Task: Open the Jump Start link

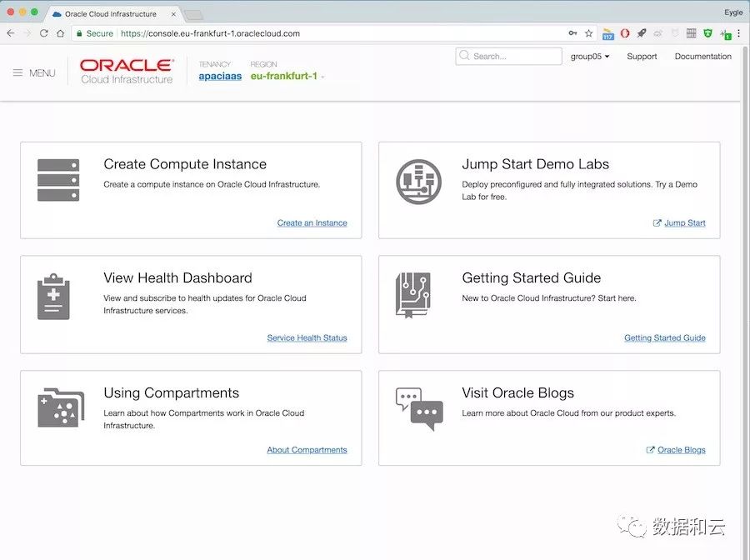Action: click(x=684, y=222)
